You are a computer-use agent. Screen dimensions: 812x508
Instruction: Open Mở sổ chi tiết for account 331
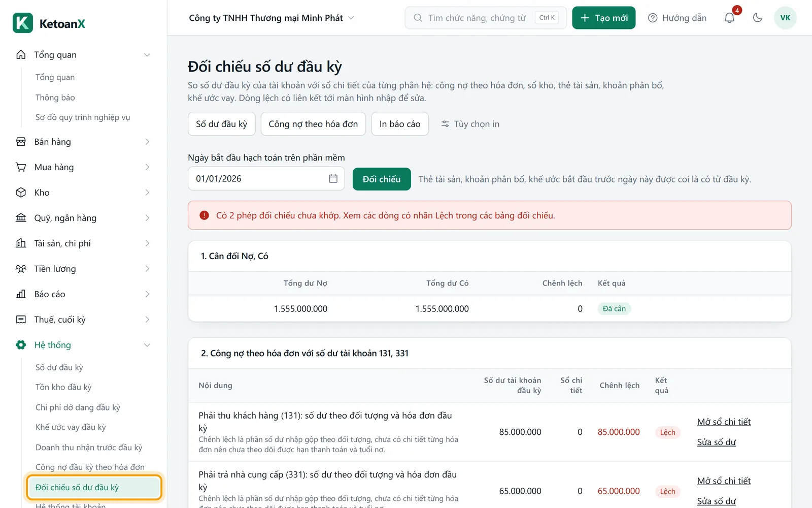click(x=724, y=481)
